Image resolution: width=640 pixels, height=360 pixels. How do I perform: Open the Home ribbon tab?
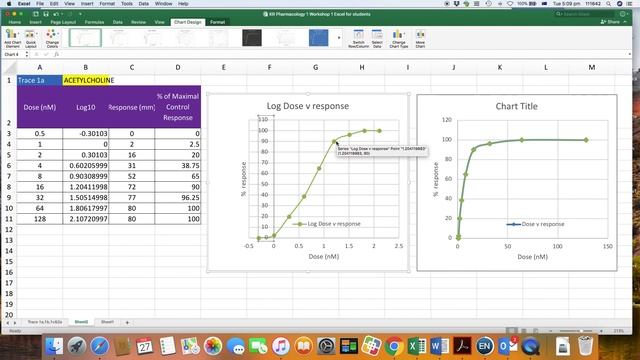click(15, 22)
